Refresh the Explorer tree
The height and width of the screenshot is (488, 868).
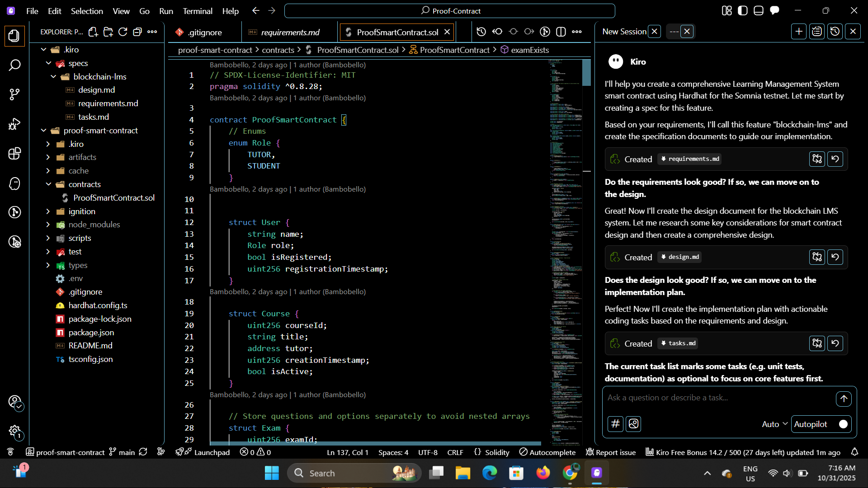pyautogui.click(x=123, y=32)
